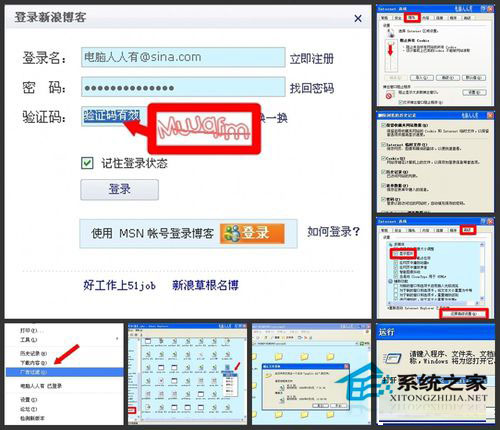Select 下载内容(D) in the browser menu
This screenshot has height=430, width=500.
[x=33, y=363]
